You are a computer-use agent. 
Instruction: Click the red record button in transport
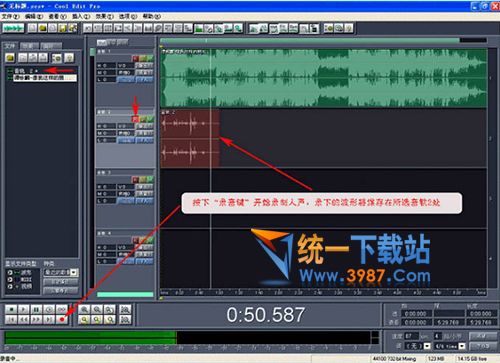62,319
